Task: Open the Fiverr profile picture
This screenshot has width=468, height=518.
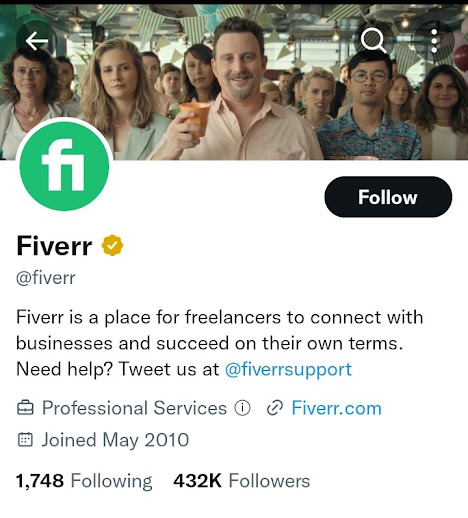Action: point(64,166)
